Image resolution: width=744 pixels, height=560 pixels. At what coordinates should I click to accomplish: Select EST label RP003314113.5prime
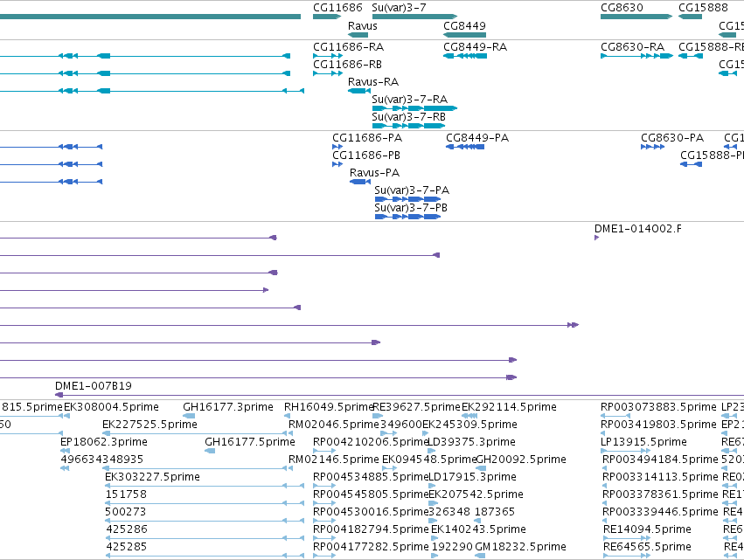[x=660, y=477]
